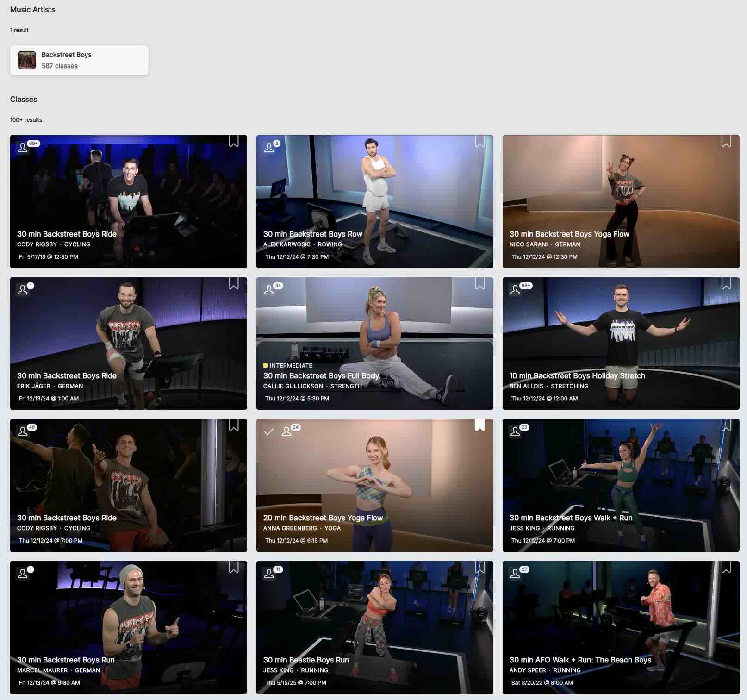This screenshot has height=700, width=747.
Task: Open 30 min Beastie Boys Run title
Action: tap(306, 660)
